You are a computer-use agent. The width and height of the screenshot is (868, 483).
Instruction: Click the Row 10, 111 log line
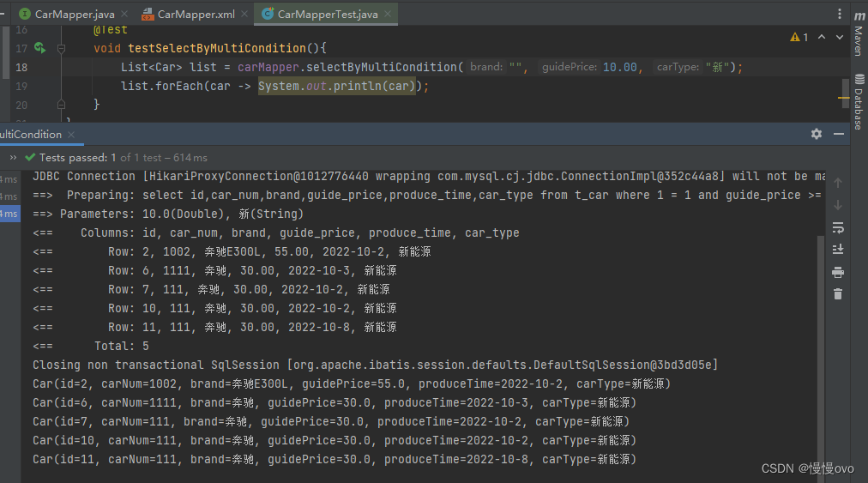click(214, 308)
